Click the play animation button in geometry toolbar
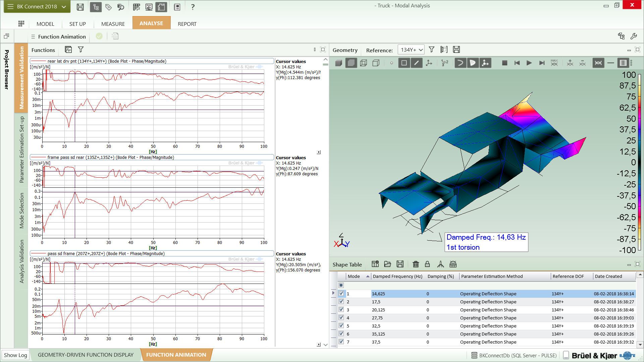644x362 pixels. [x=529, y=63]
